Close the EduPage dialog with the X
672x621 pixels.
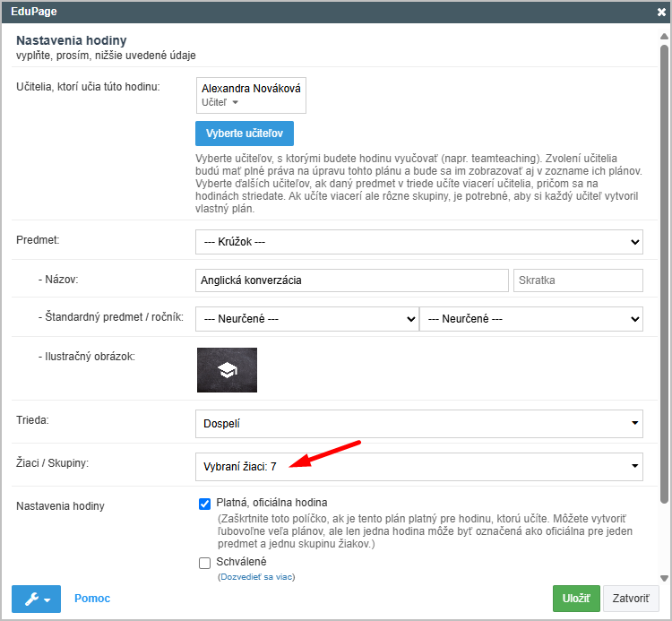661,12
